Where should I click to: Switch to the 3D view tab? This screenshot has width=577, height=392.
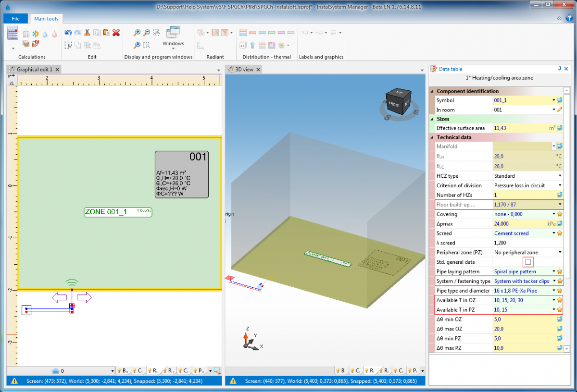click(x=244, y=69)
